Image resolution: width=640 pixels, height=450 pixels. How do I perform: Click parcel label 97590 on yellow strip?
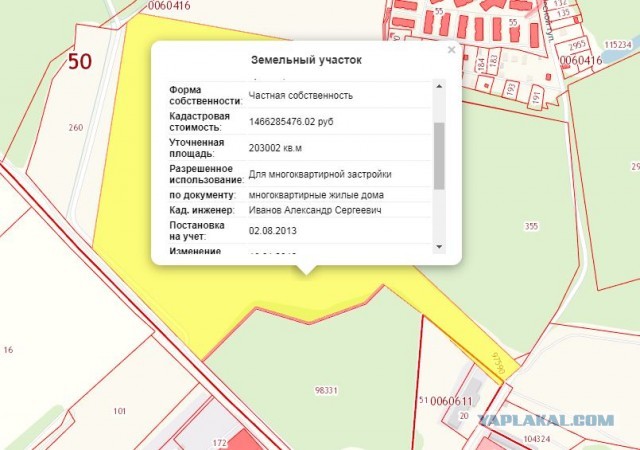tap(499, 363)
